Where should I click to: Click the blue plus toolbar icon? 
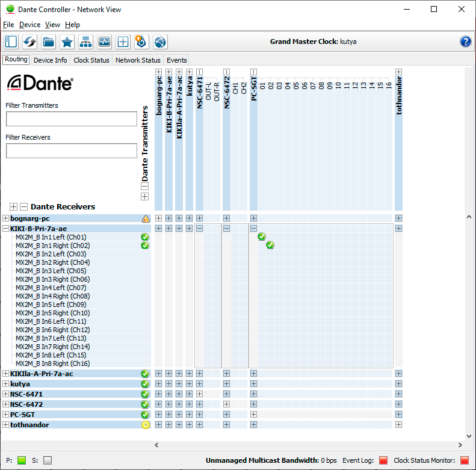[123, 42]
